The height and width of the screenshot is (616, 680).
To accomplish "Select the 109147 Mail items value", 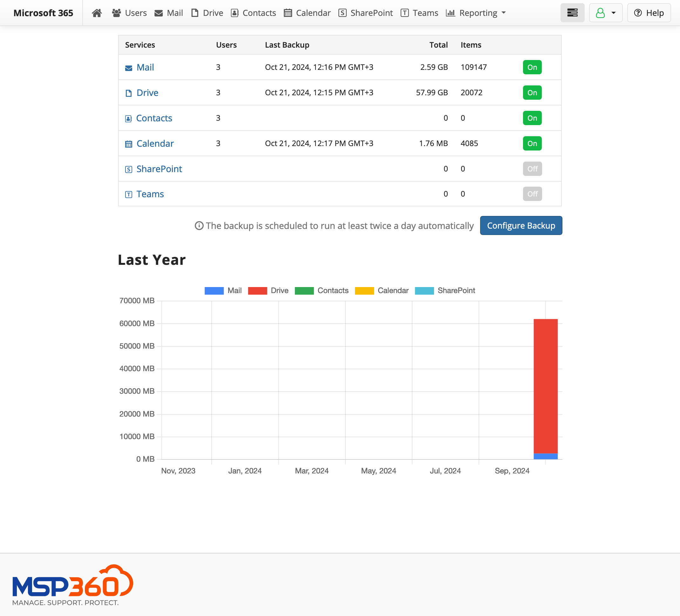I will 473,67.
